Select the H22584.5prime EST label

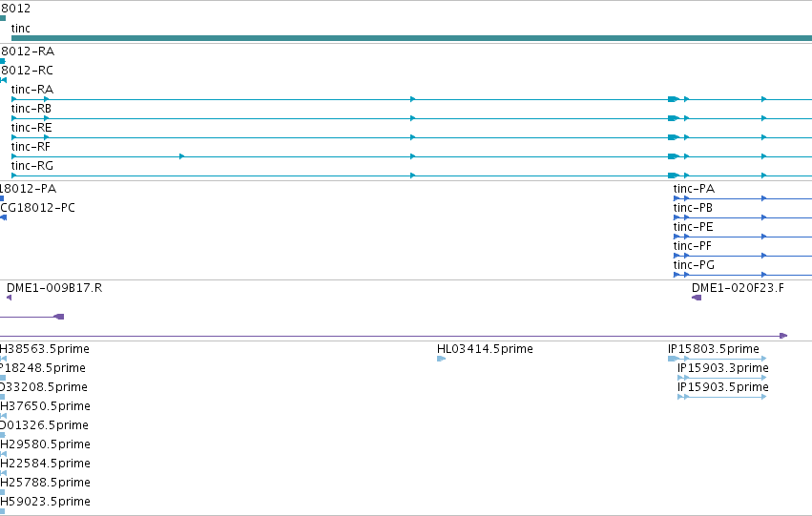click(x=45, y=464)
